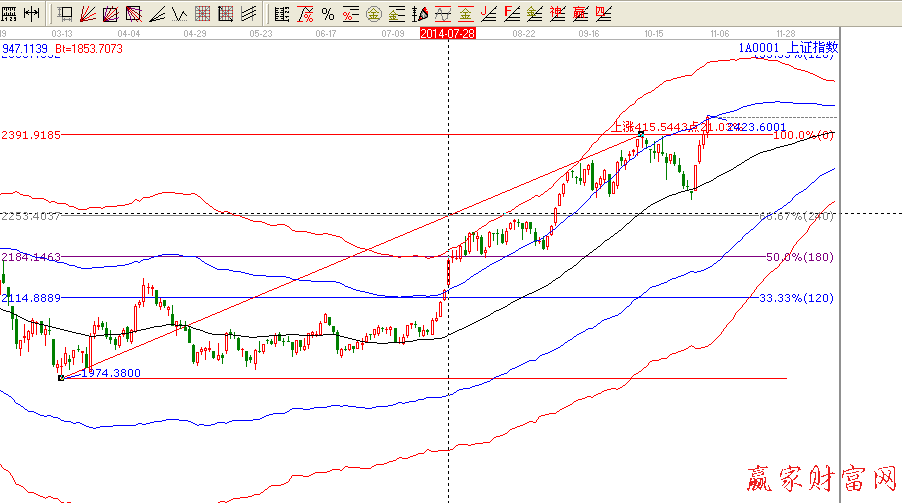Select the red F angle line tool
This screenshot has width=902, height=503.
(x=512, y=14)
